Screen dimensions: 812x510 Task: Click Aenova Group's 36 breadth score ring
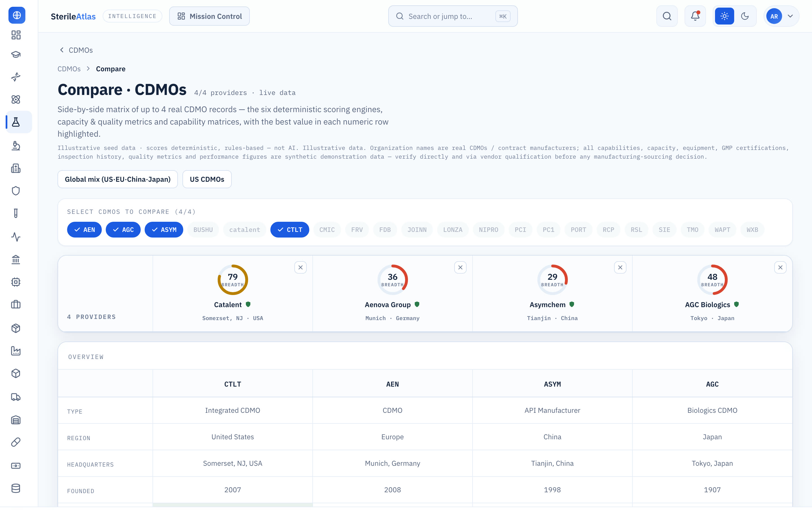pos(392,280)
